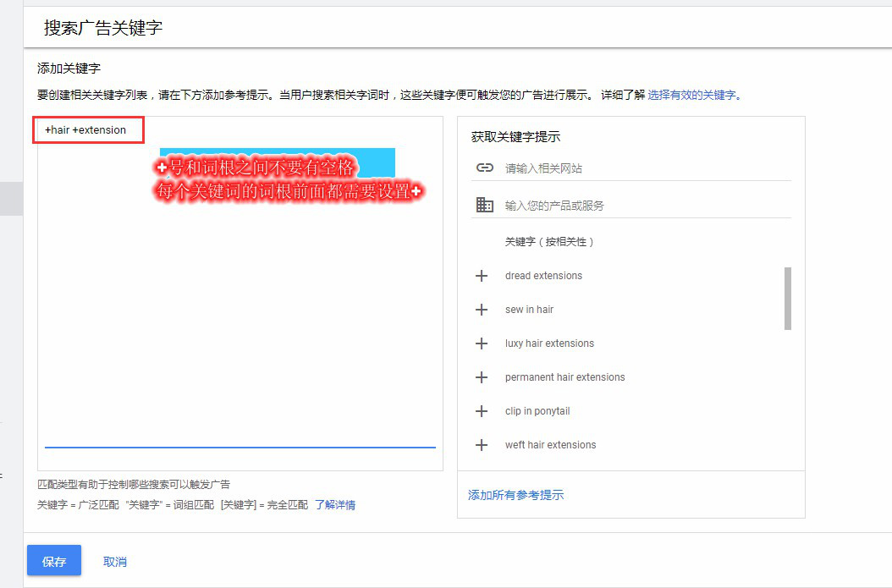The height and width of the screenshot is (588, 892).
Task: Click the 保存 button
Action: click(x=54, y=561)
